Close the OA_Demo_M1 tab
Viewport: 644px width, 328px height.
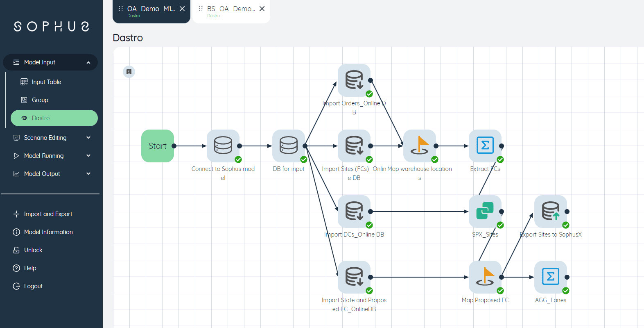coord(182,9)
